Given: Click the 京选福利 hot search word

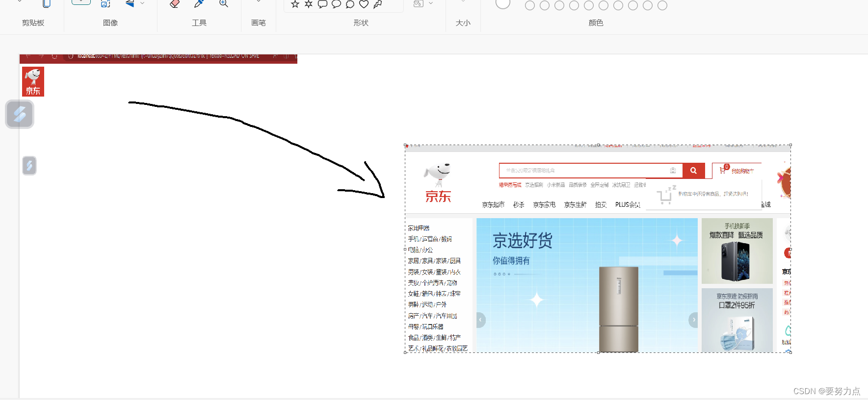Looking at the screenshot, I should coord(534,185).
